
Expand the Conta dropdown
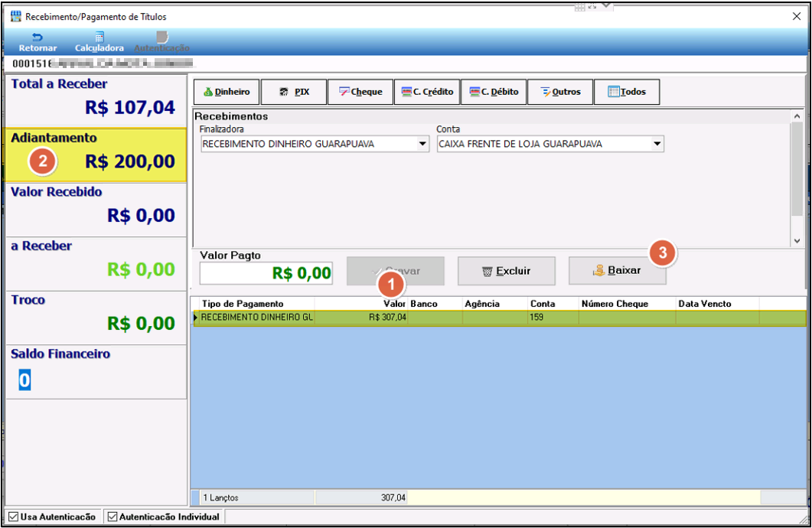point(657,144)
